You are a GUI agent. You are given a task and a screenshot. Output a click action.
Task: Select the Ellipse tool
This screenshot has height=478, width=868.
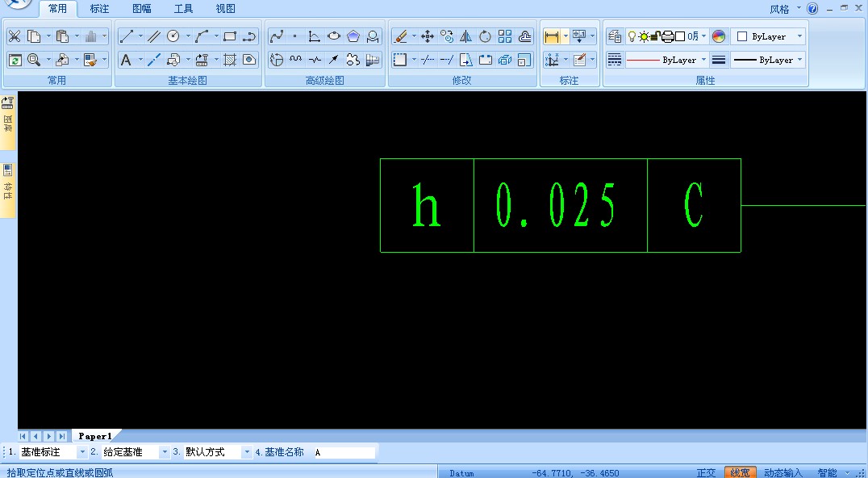[x=334, y=36]
